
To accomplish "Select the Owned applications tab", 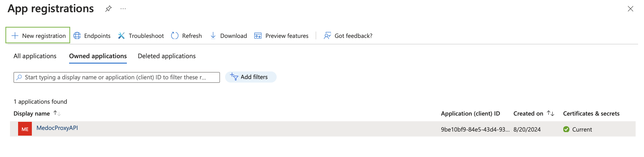I will (x=98, y=56).
